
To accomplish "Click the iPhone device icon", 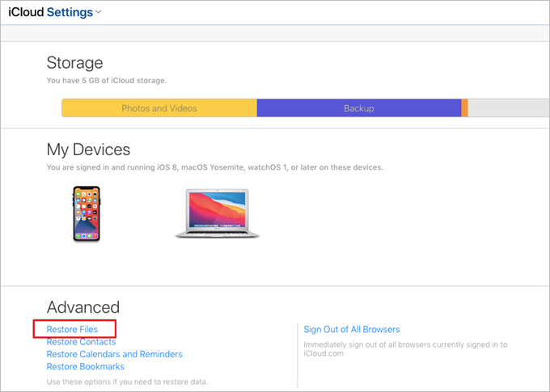I will [87, 213].
